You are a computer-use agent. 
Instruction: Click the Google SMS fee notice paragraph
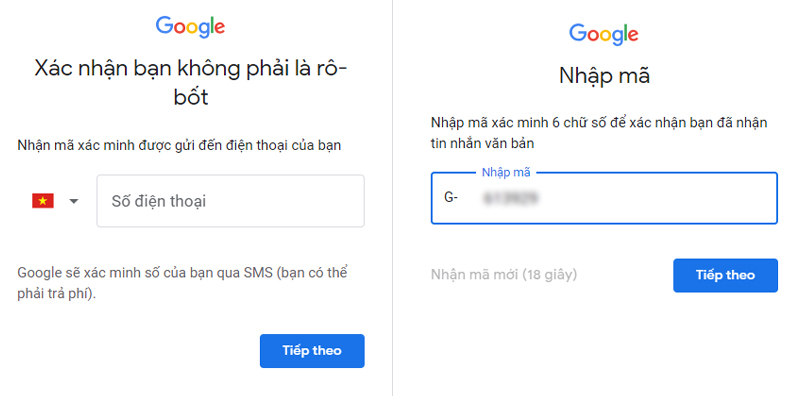coord(182,283)
